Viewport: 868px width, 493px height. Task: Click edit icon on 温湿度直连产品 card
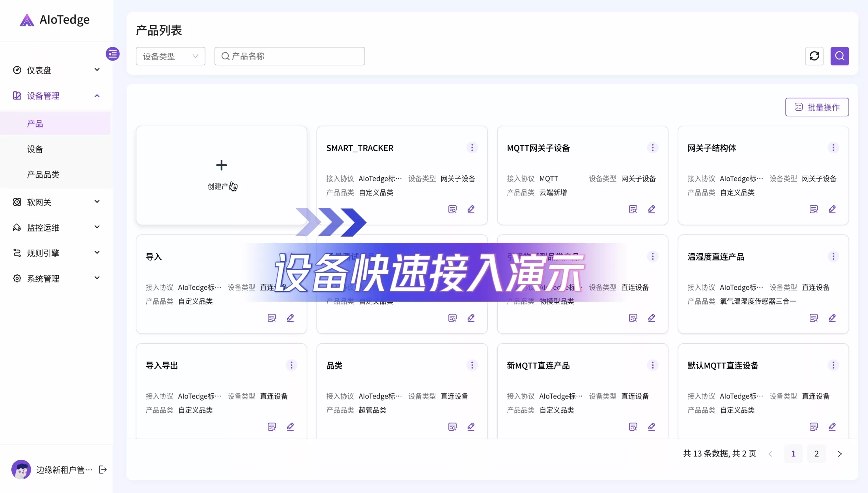832,318
